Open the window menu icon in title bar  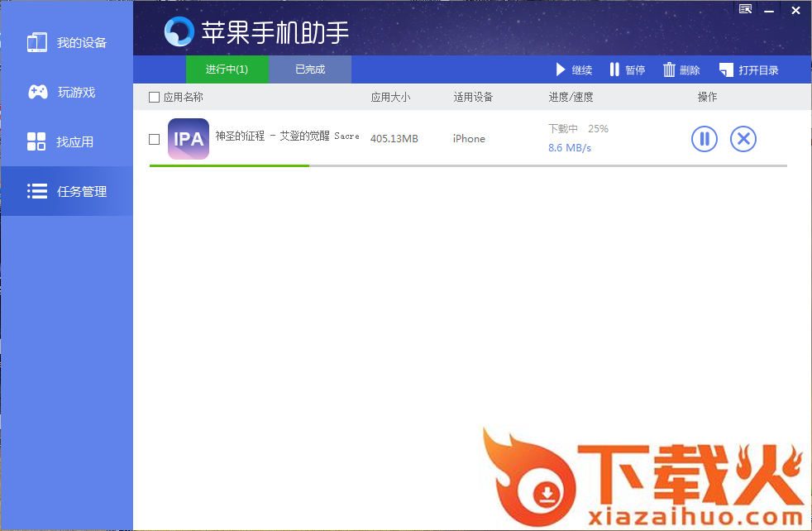click(746, 9)
